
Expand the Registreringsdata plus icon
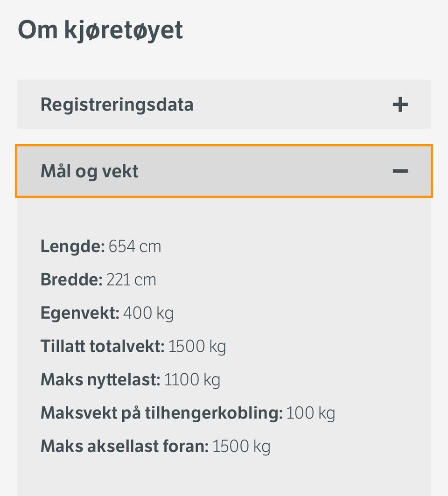[x=400, y=105]
